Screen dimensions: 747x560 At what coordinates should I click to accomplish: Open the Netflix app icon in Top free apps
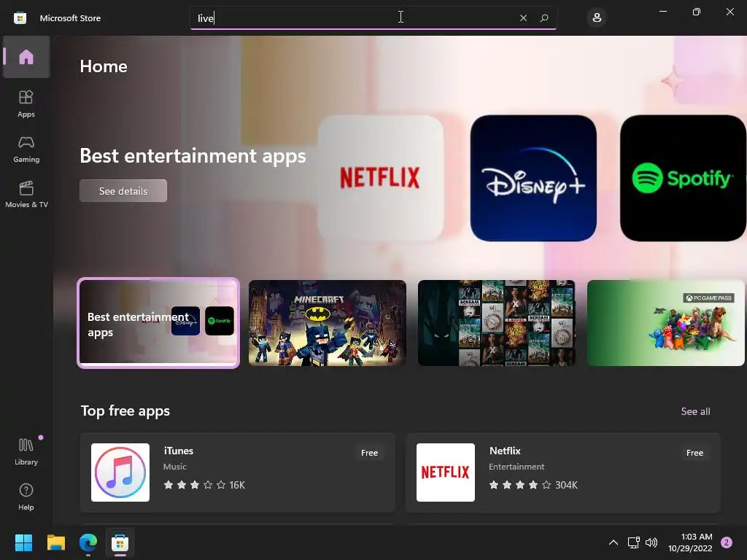point(446,472)
